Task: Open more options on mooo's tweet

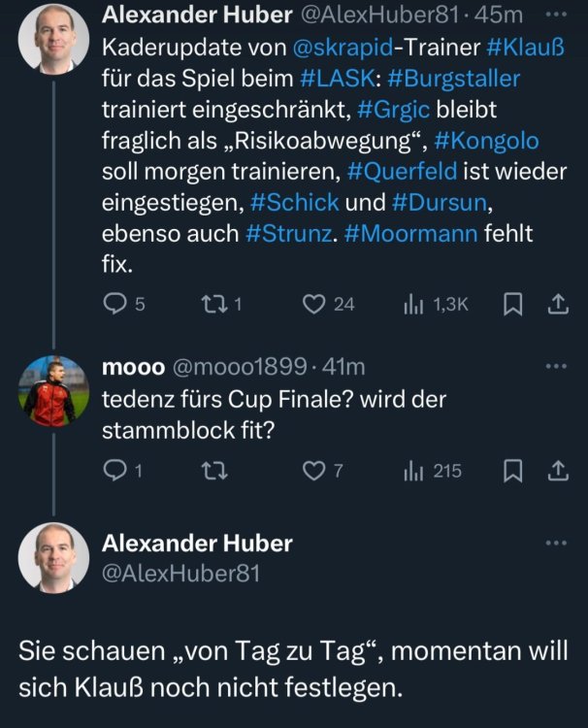Action: 557,367
